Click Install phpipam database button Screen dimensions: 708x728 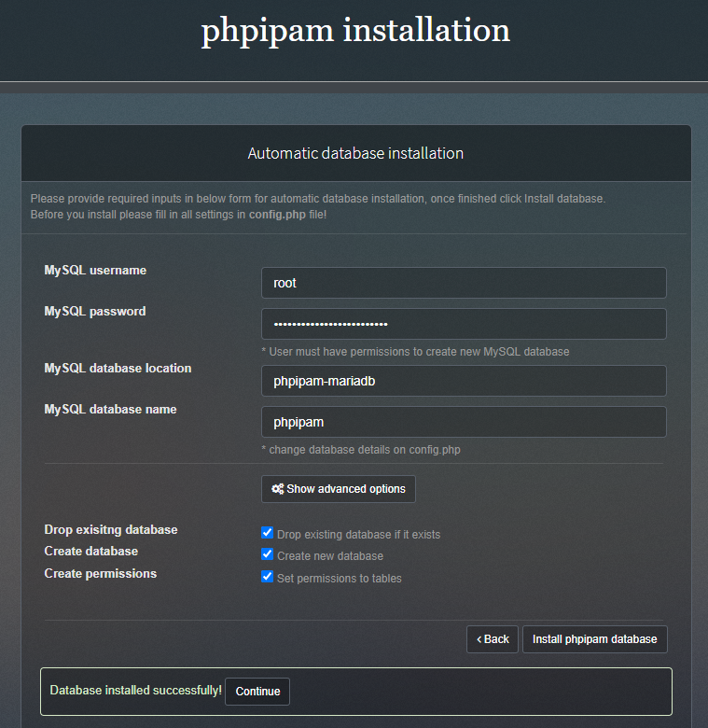point(595,639)
